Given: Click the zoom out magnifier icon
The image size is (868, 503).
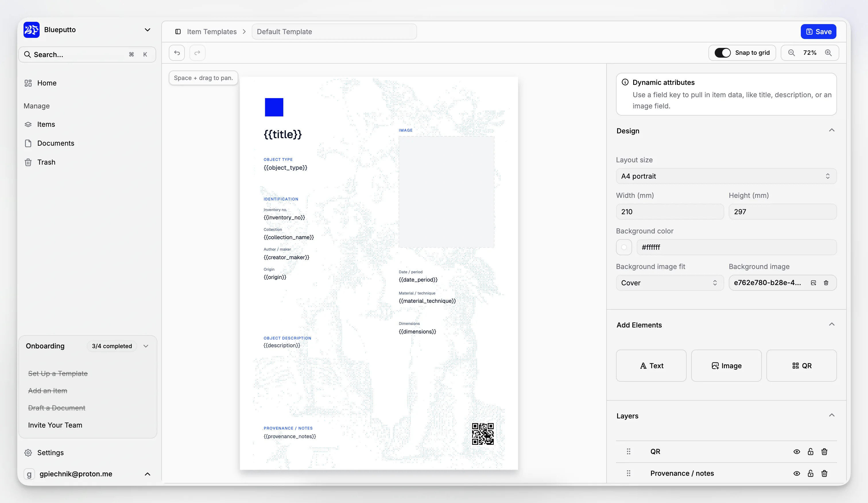Looking at the screenshot, I should coord(791,53).
